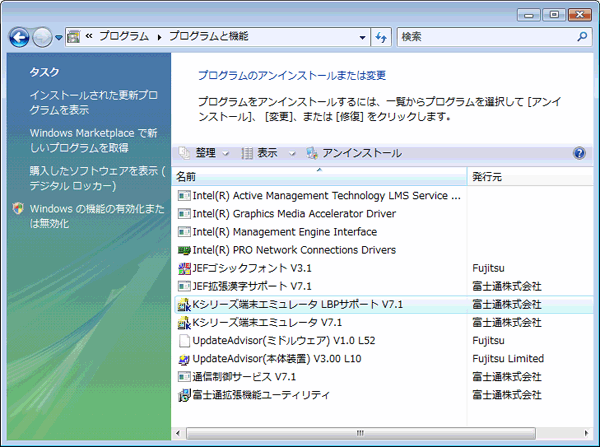Click the アンインストール icon in toolbar
The width and height of the screenshot is (600, 447).
[x=312, y=153]
